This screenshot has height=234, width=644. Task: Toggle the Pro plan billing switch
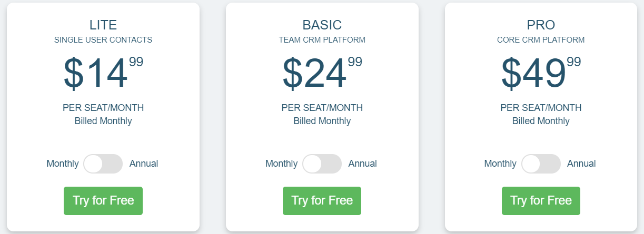(541, 164)
